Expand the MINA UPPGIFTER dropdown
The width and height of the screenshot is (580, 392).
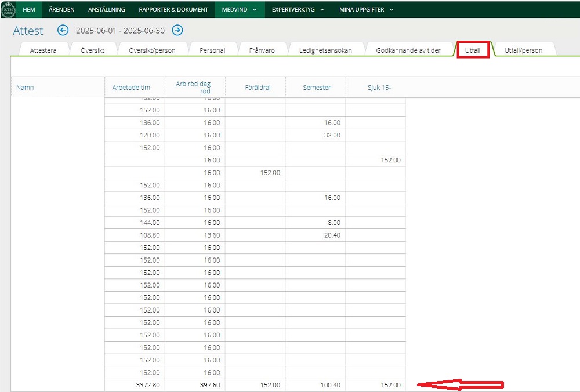tap(366, 10)
